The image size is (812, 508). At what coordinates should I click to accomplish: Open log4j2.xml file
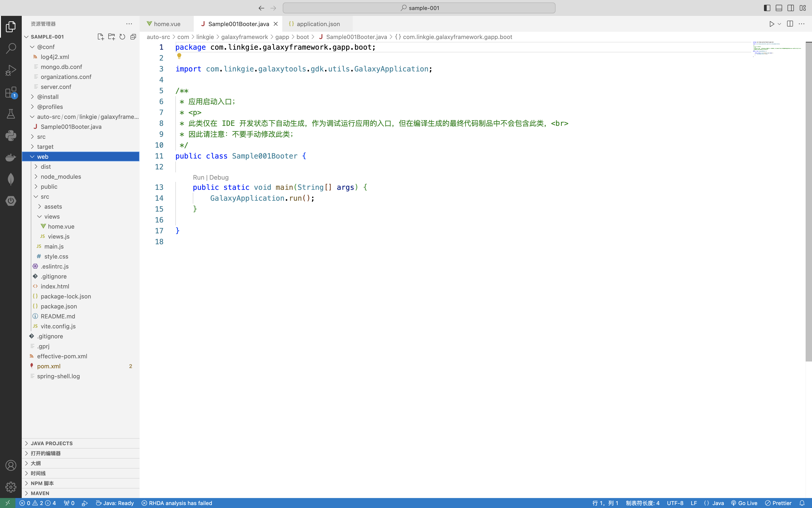click(80, 57)
